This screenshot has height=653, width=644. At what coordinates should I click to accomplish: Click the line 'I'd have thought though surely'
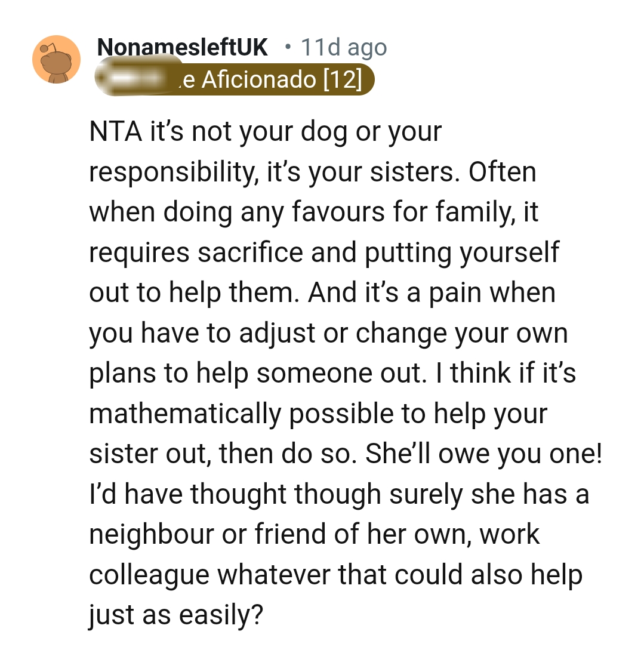coord(339,494)
